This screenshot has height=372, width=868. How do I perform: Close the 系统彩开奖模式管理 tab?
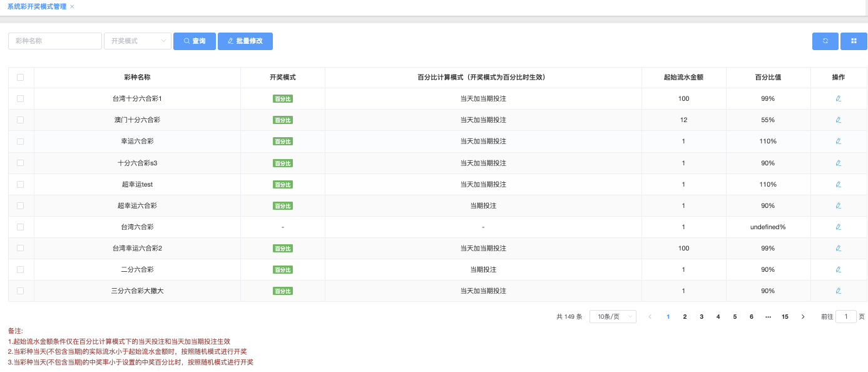pyautogui.click(x=72, y=6)
